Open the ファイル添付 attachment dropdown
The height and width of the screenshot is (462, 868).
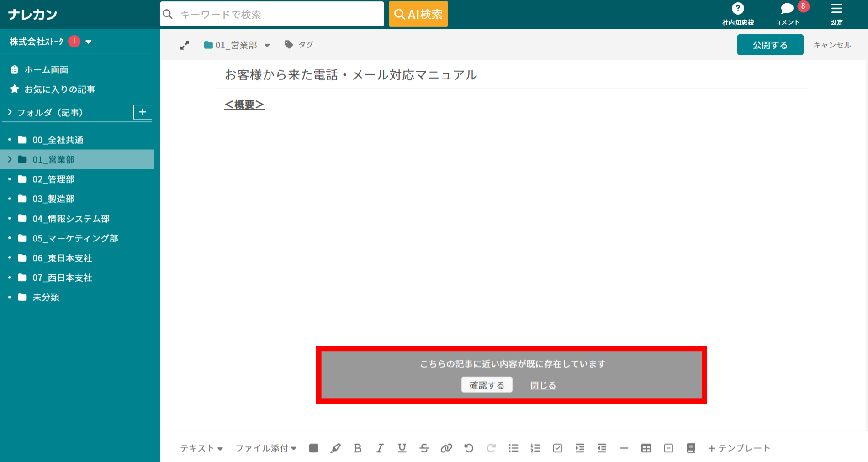click(265, 448)
